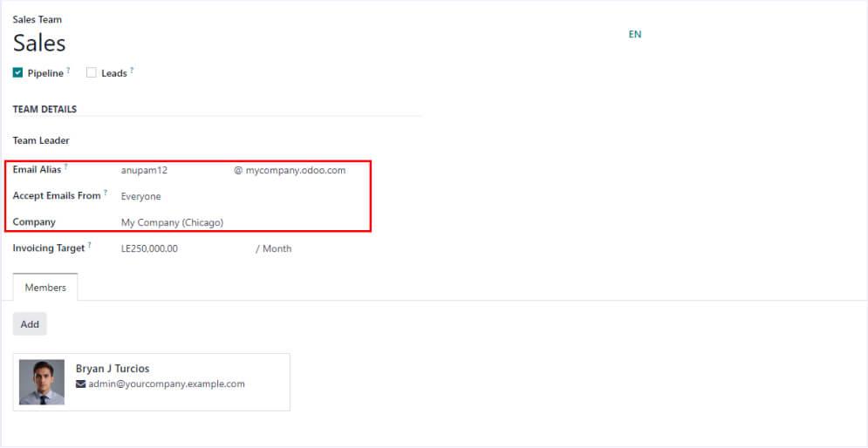Click the help icon beside Leads
Screen dimensions: 868x448
(132, 71)
